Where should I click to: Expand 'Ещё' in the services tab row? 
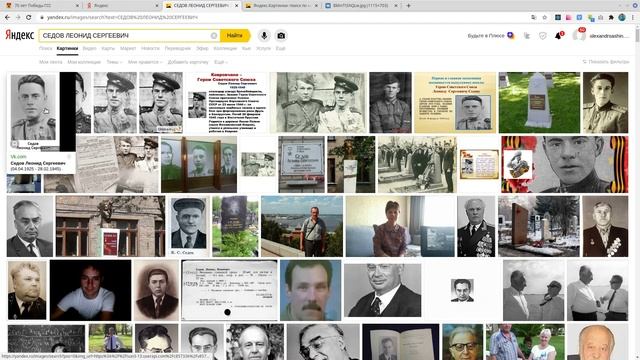pos(280,48)
